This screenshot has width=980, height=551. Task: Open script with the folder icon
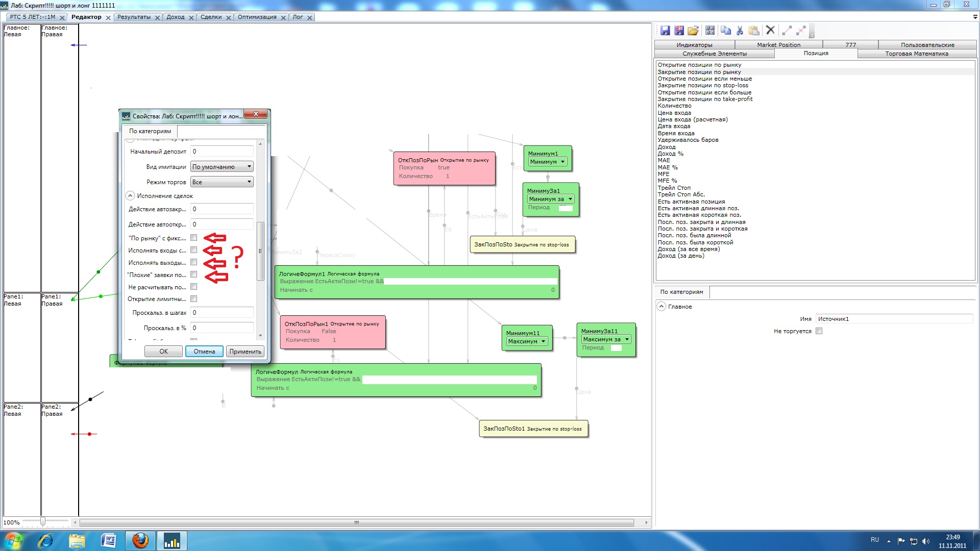point(693,31)
